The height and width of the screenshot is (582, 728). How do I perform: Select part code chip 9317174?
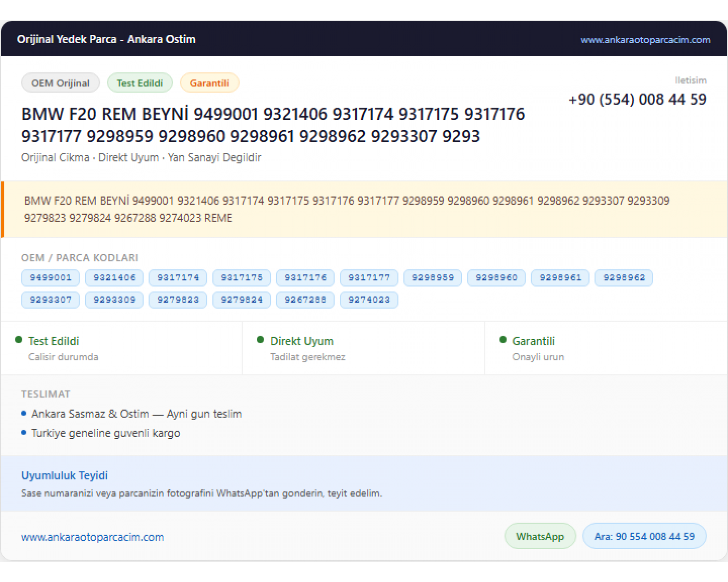(x=178, y=277)
